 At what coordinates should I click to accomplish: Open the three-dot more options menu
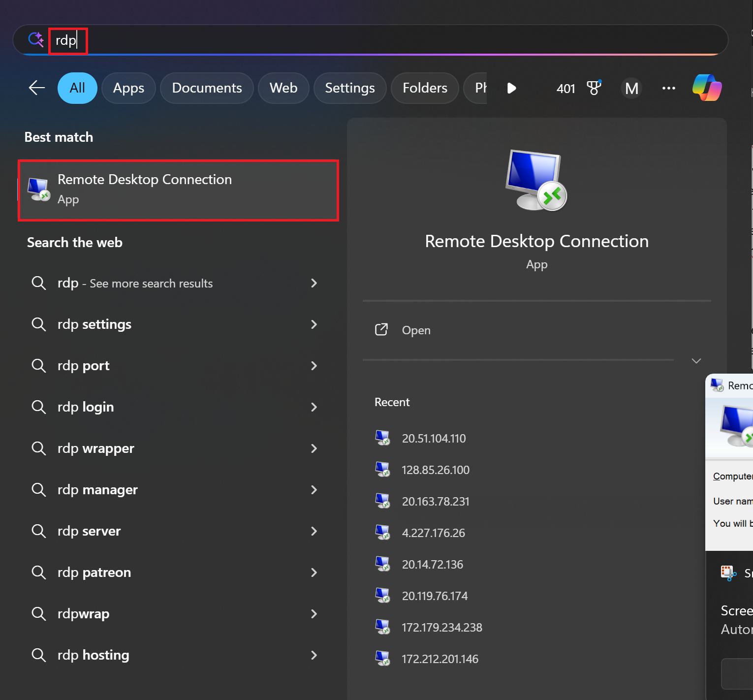click(668, 88)
